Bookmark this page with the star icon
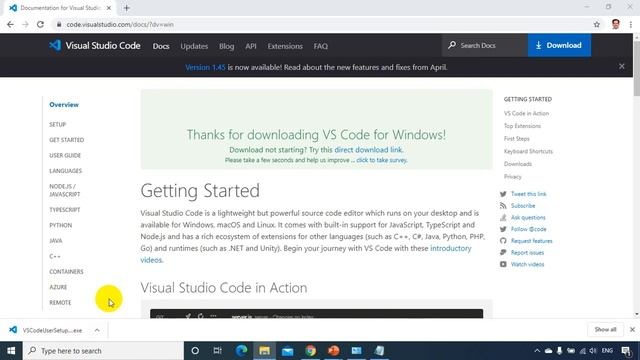The width and height of the screenshot is (640, 360). 597,24
